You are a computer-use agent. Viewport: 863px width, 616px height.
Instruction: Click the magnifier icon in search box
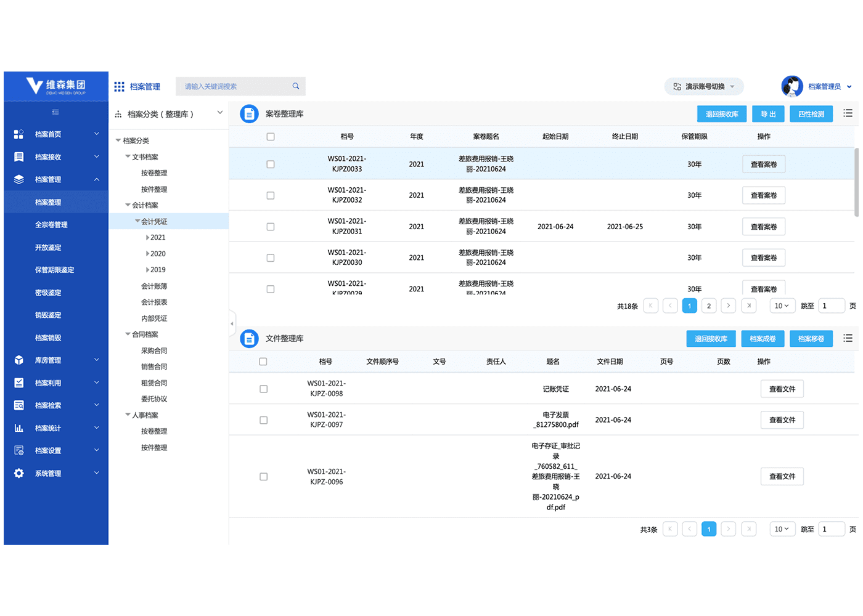[x=296, y=86]
